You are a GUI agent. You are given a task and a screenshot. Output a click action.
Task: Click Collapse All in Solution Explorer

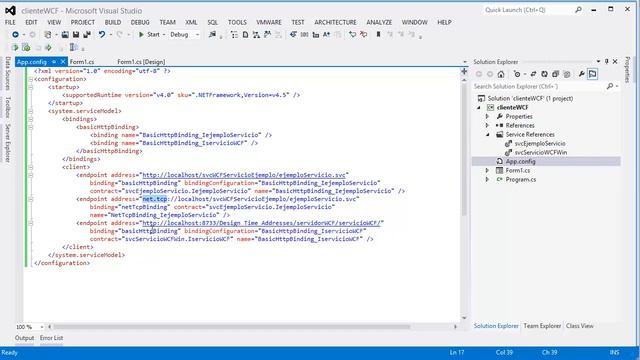tap(555, 74)
